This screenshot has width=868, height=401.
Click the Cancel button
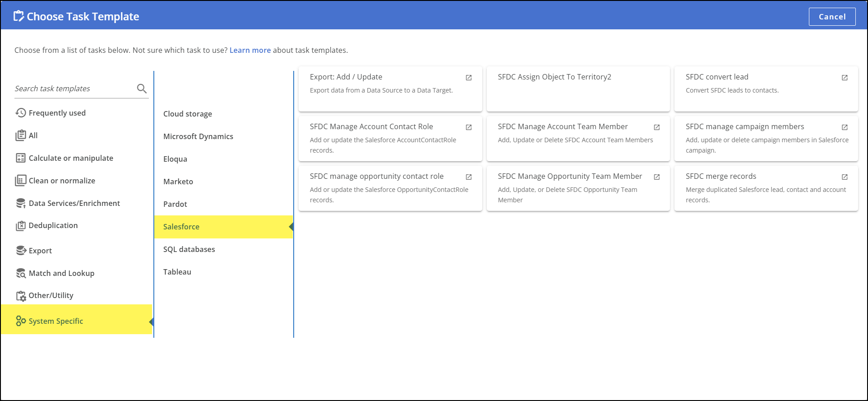pos(832,17)
